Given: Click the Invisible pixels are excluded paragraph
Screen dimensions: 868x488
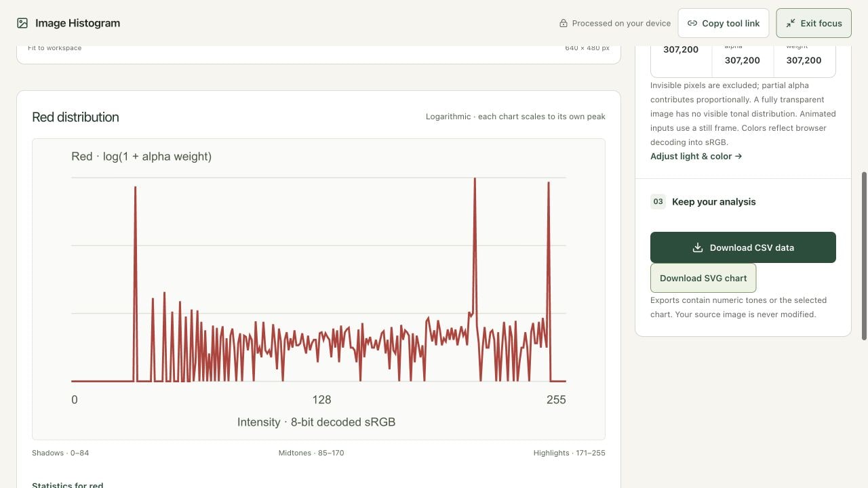Looking at the screenshot, I should click(x=743, y=114).
